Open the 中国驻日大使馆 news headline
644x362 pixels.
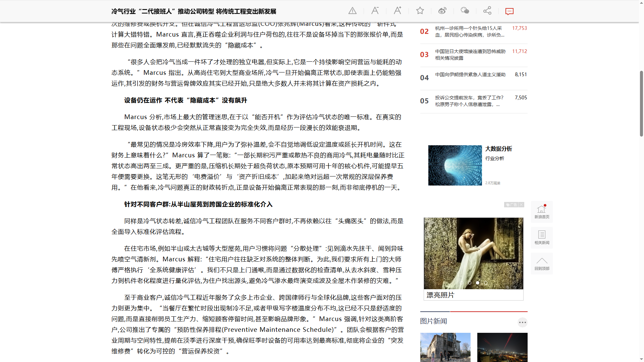[x=470, y=55]
